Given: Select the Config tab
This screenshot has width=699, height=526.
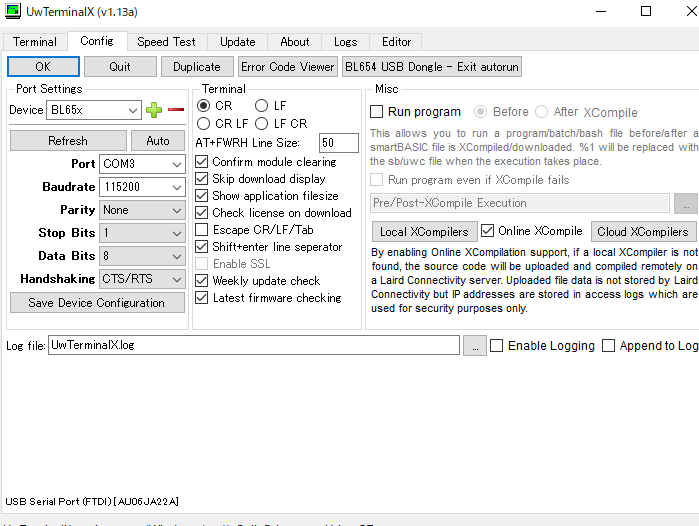Looking at the screenshot, I should [97, 41].
